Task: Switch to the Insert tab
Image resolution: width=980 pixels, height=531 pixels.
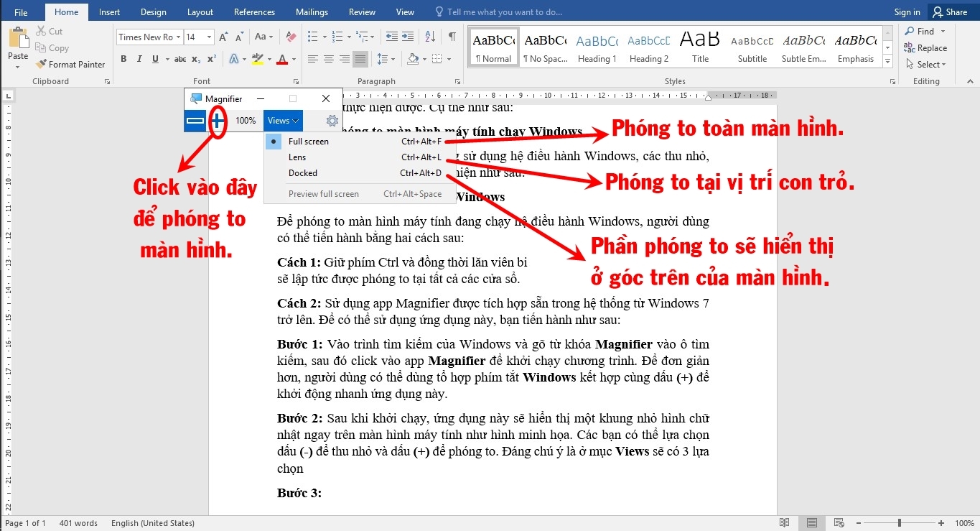Action: point(109,12)
